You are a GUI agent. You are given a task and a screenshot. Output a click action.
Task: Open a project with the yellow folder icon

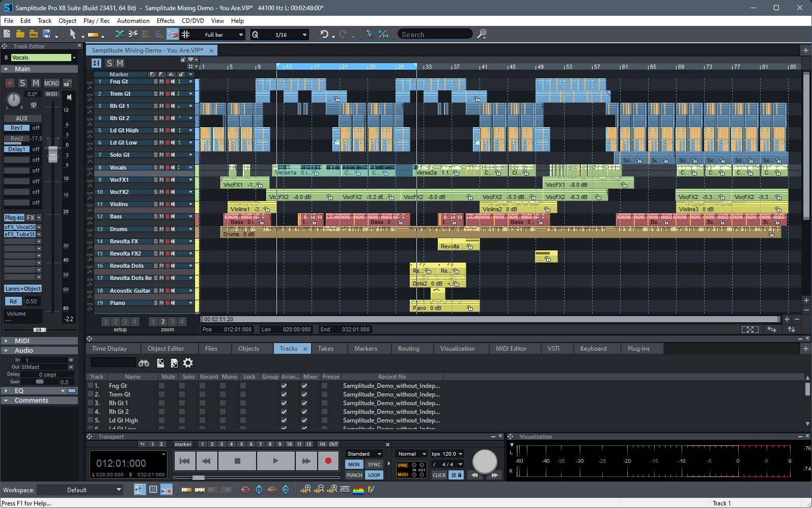click(20, 34)
